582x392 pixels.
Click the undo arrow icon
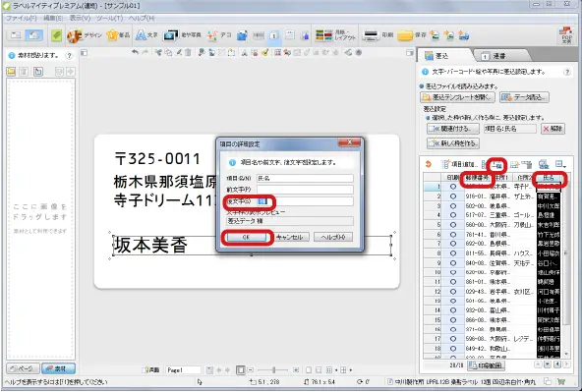click(135, 53)
